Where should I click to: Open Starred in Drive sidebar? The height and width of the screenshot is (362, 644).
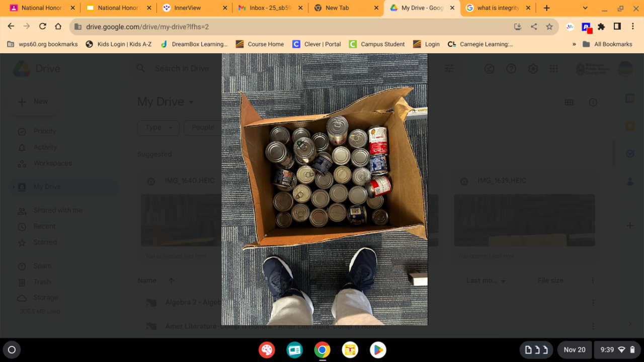pos(45,243)
